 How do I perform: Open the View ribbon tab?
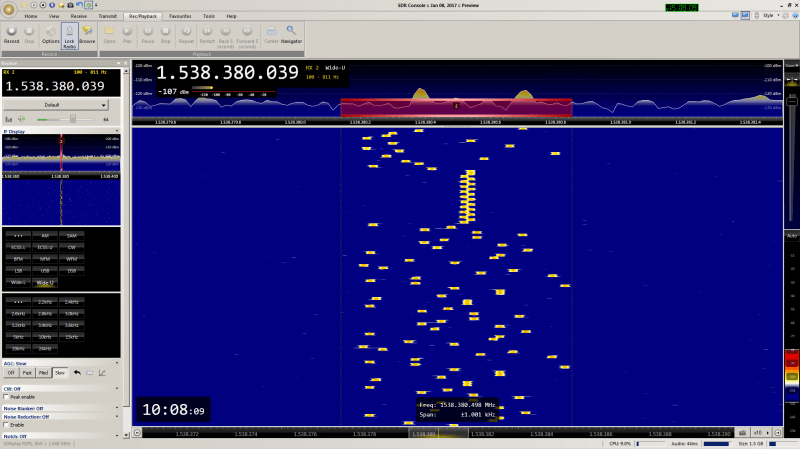54,16
